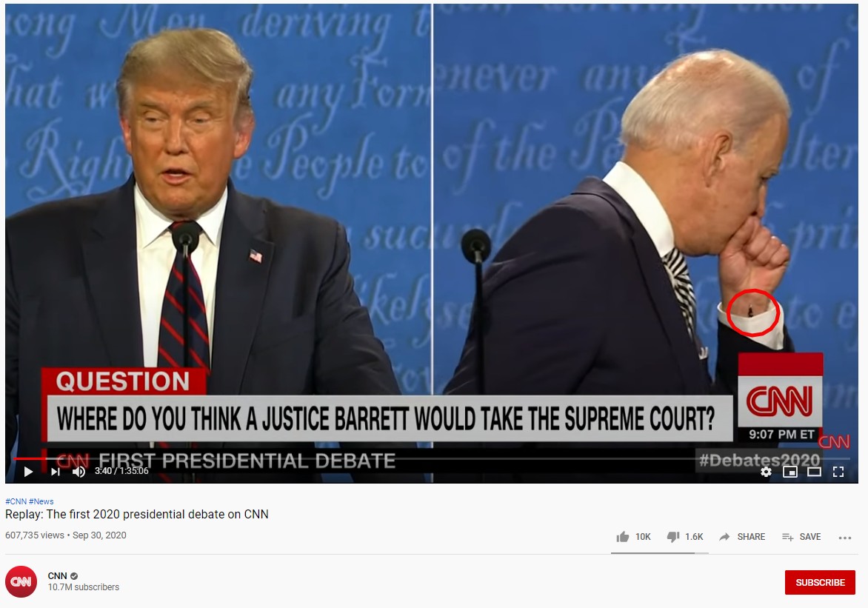This screenshot has width=868, height=608.
Task: Subscribe to the CNN channel
Action: tap(820, 583)
